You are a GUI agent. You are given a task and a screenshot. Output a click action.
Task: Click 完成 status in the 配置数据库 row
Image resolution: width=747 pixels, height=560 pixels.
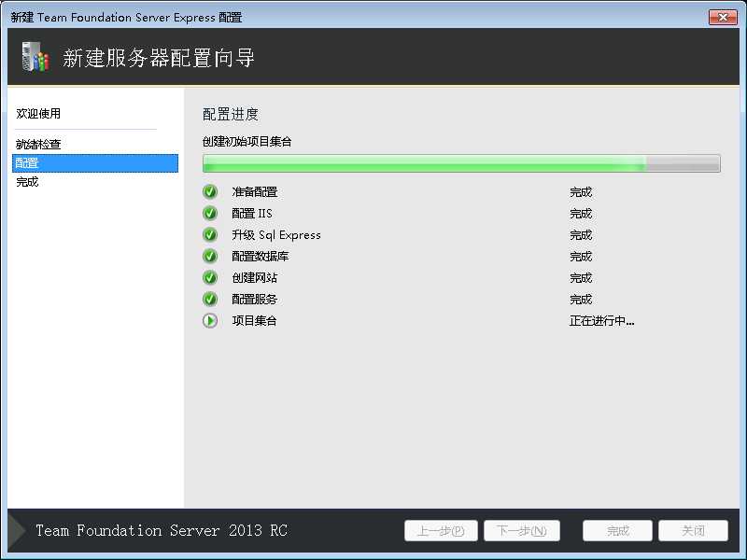point(581,256)
